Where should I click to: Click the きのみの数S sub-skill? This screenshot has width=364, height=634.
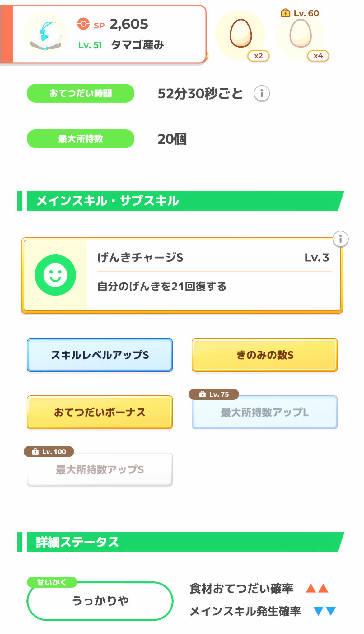[265, 355]
